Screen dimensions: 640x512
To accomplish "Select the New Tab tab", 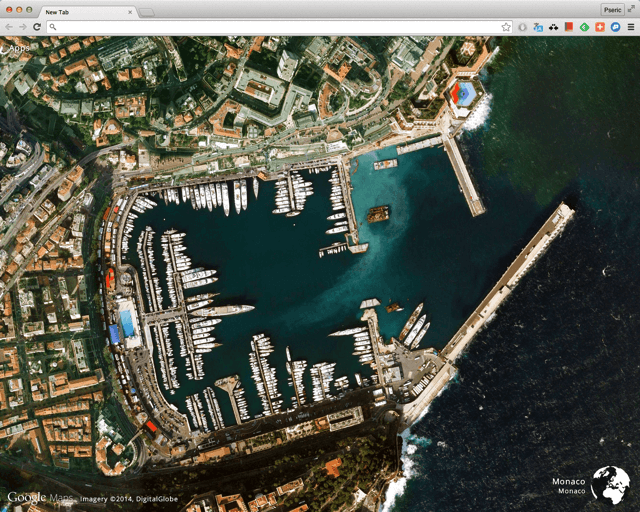I will click(80, 11).
